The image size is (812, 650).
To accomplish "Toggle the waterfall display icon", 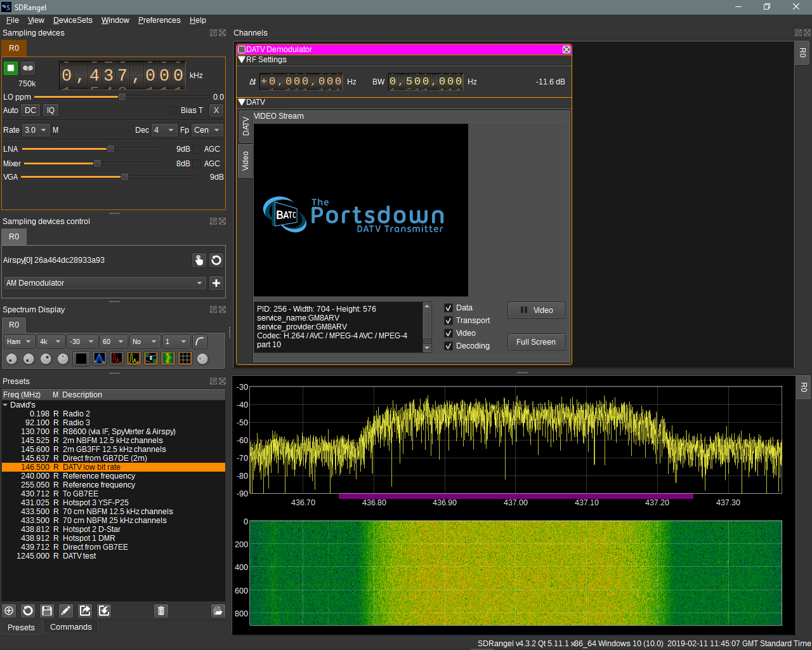I will click(x=168, y=359).
